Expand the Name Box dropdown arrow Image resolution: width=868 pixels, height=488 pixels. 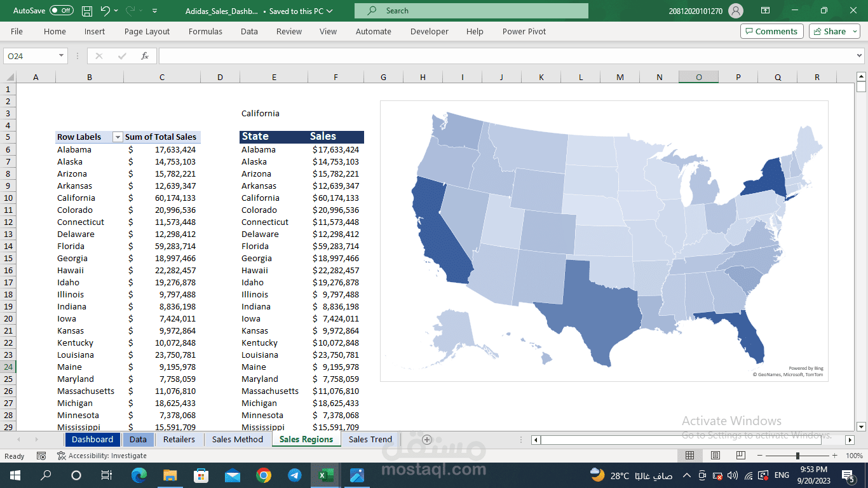pos(62,56)
